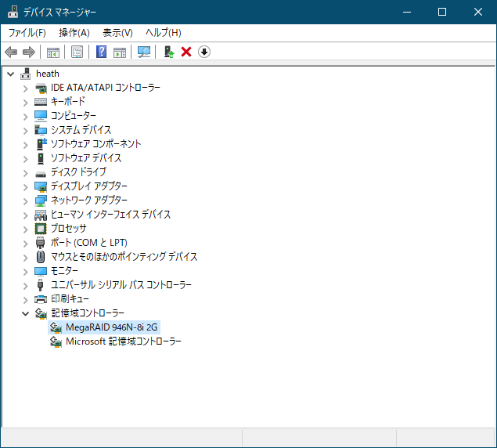This screenshot has width=497, height=448.
Task: Click the mouse icon beside マウスとそのほかのポインティング デバイス
Action: click(41, 257)
